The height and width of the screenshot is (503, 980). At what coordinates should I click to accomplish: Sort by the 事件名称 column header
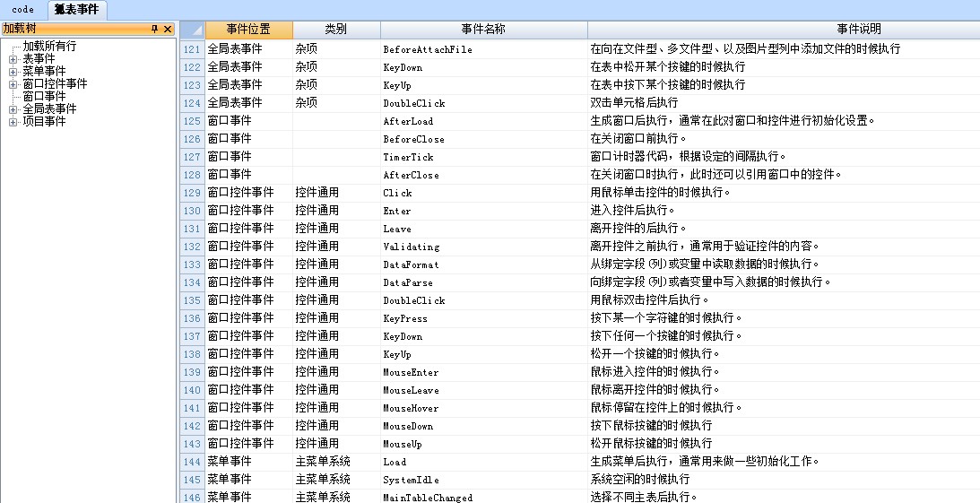coord(484,30)
